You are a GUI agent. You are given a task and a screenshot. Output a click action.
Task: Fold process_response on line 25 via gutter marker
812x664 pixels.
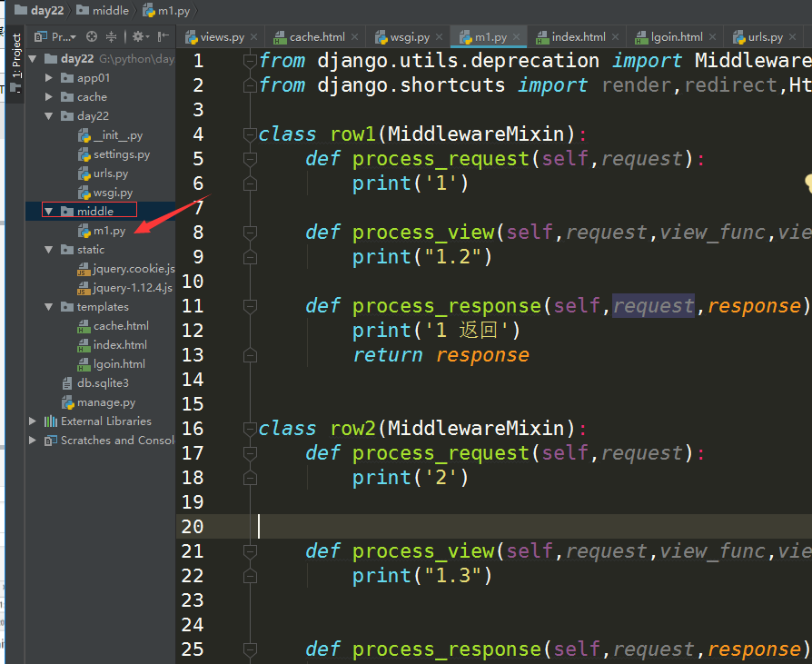[250, 649]
